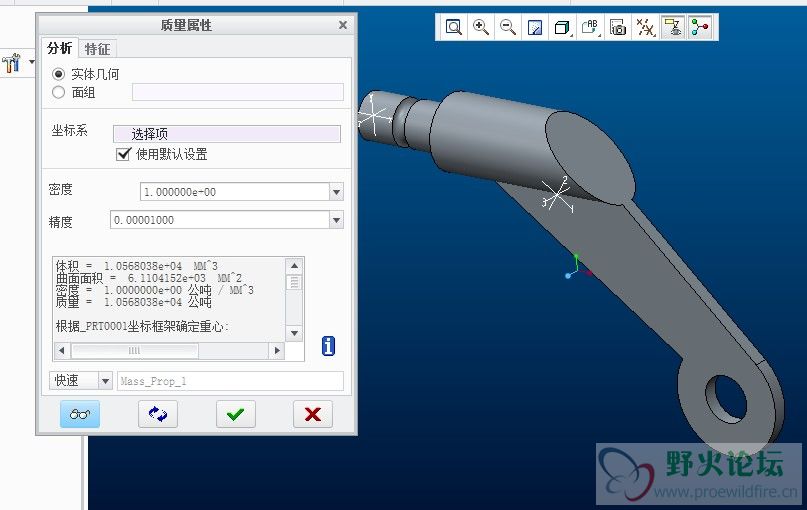Screen dimensions: 807x510
Task: Click the glasses preview button
Action: 80,414
